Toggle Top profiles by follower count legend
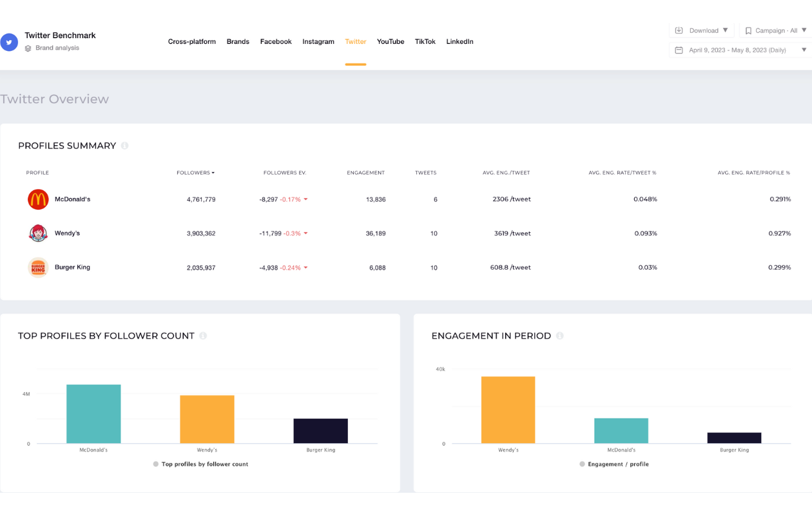 coord(200,464)
